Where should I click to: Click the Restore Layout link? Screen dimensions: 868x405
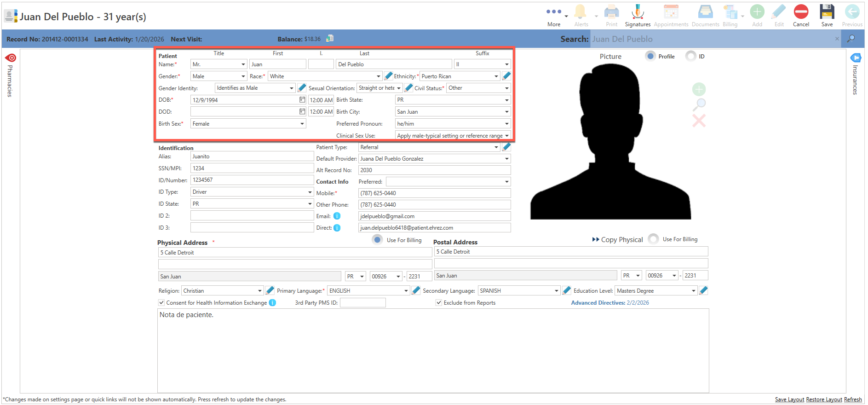(x=824, y=399)
